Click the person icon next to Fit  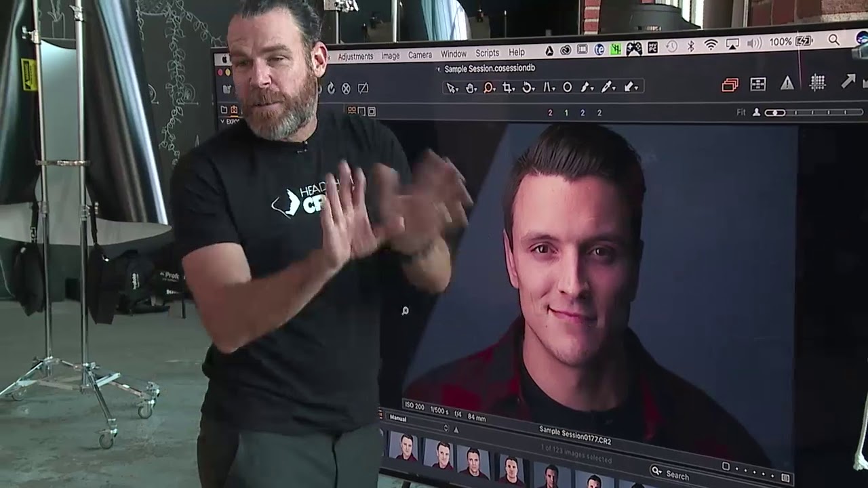pyautogui.click(x=756, y=113)
